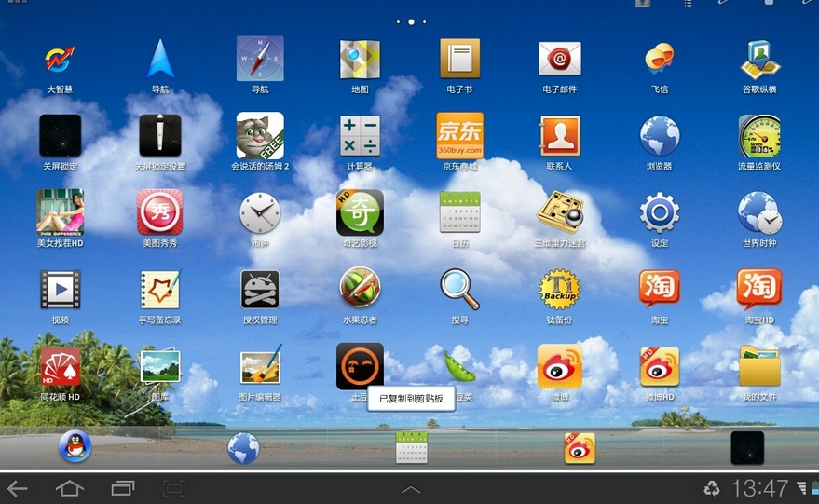The width and height of the screenshot is (819, 504).
Task: Launch the 美女找茬HD game
Action: [x=60, y=212]
